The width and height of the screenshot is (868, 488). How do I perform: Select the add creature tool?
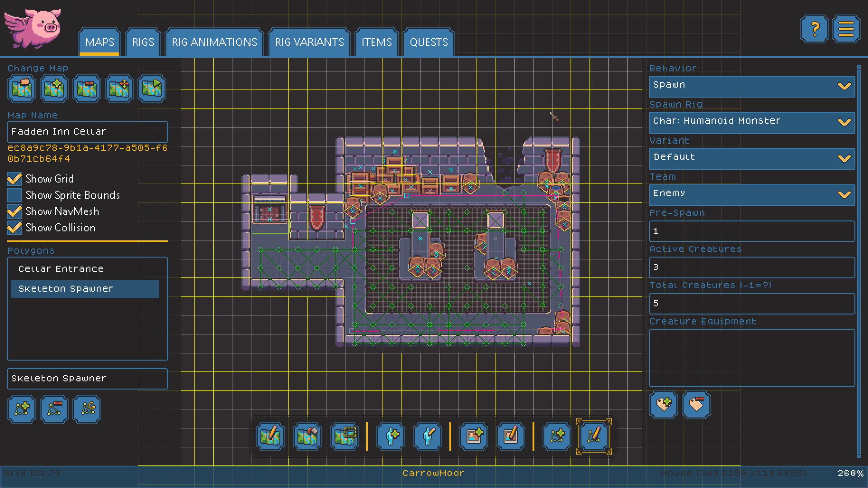(391, 436)
